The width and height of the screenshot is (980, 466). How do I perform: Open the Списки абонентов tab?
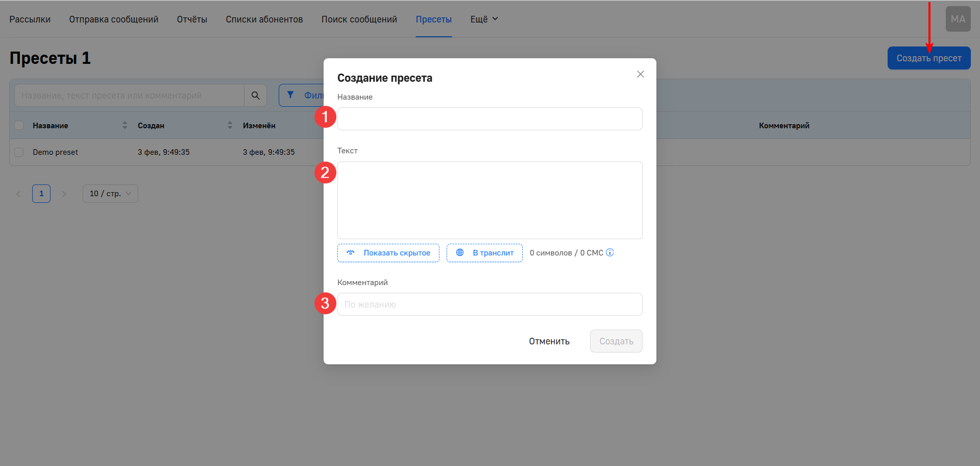point(264,19)
